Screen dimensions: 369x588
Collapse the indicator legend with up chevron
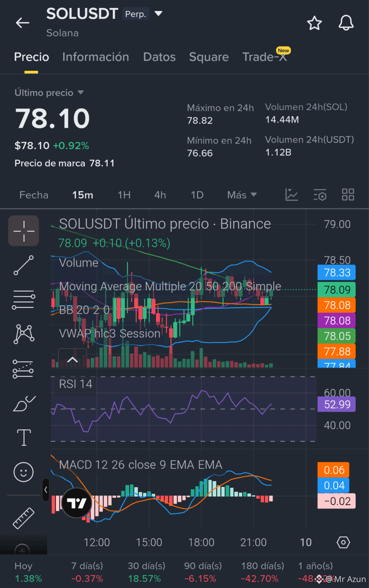coord(72,359)
